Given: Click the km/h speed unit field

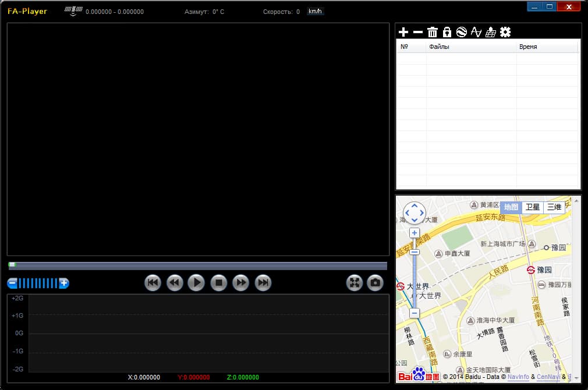Looking at the screenshot, I should 315,11.
